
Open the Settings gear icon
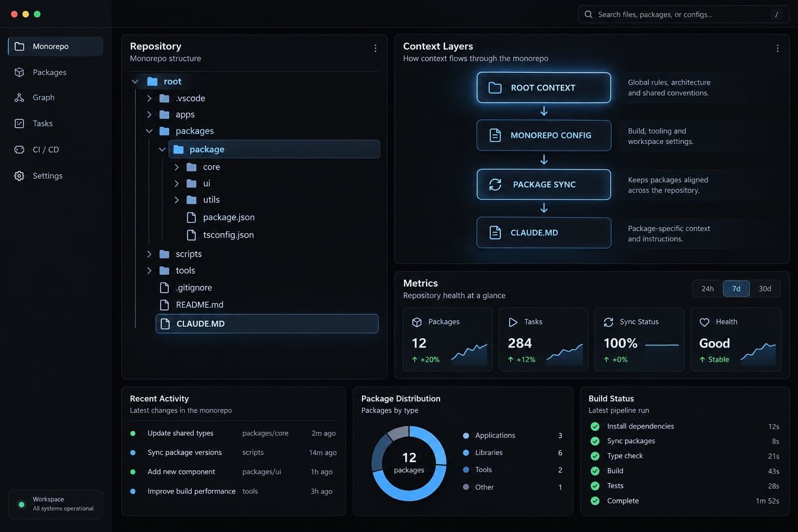[19, 176]
